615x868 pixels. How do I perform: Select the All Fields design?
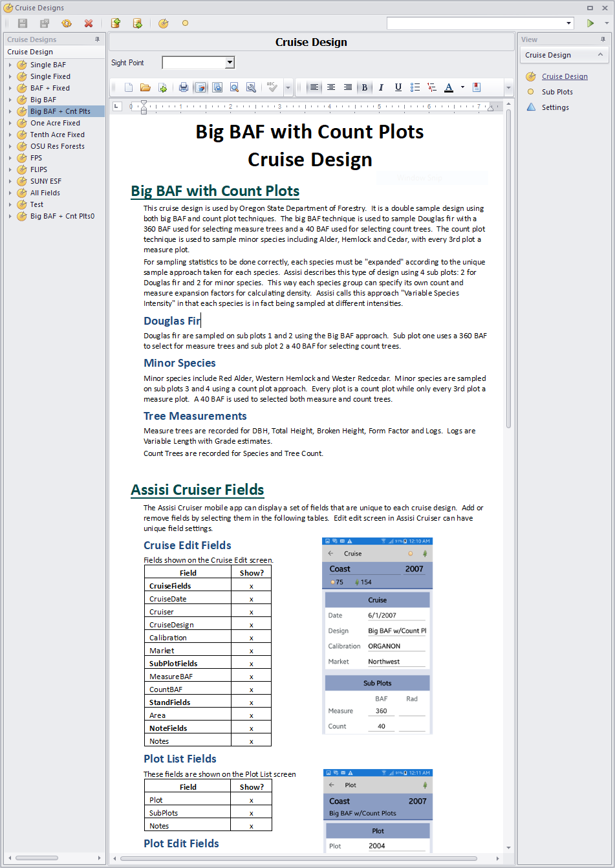coord(45,193)
